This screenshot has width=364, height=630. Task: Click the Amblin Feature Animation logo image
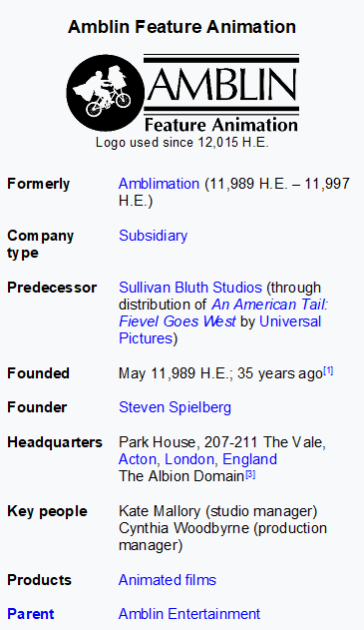pyautogui.click(x=182, y=93)
